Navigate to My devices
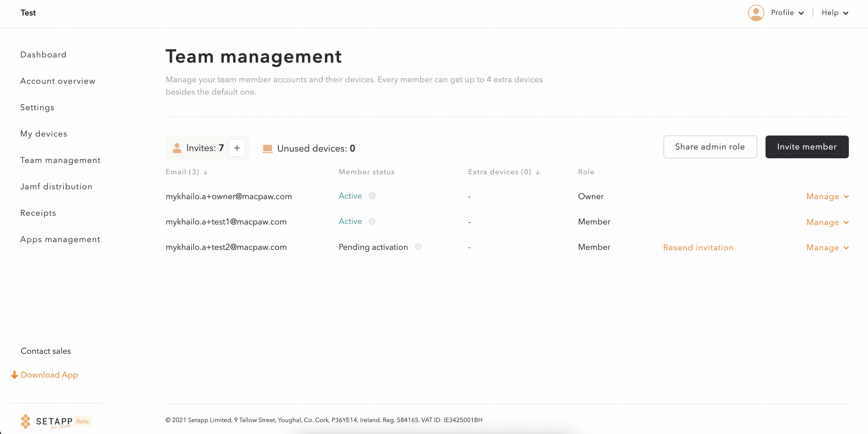The width and height of the screenshot is (868, 434). click(x=44, y=134)
